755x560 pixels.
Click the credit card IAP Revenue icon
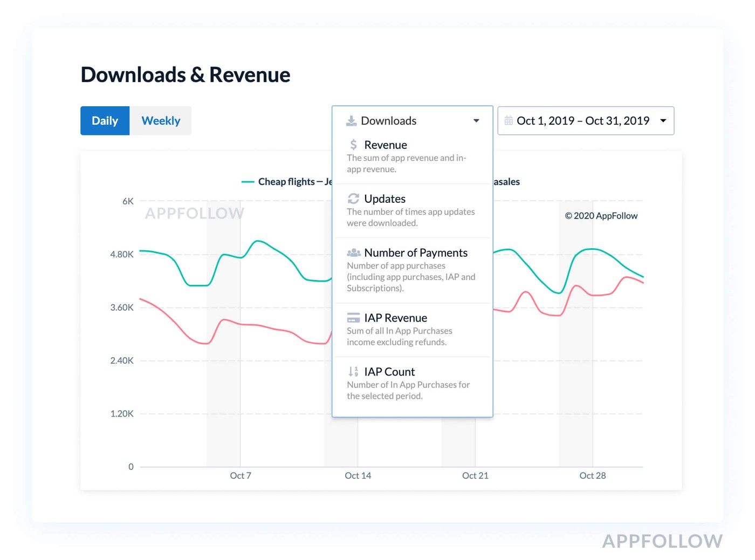point(353,318)
